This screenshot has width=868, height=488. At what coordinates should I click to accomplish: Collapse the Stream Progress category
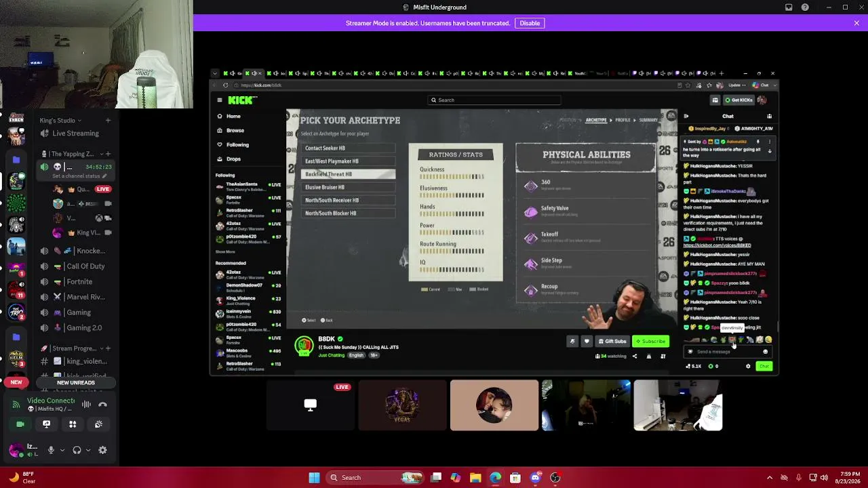(x=75, y=348)
